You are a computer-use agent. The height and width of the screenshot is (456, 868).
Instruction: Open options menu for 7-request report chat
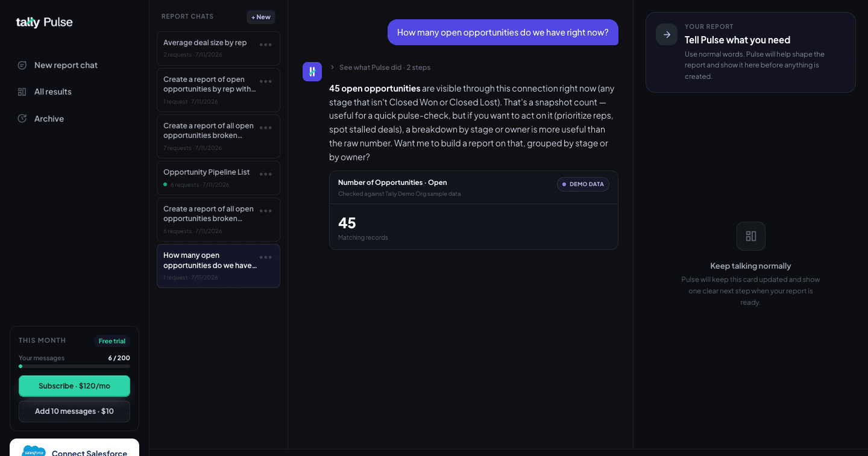pos(266,128)
